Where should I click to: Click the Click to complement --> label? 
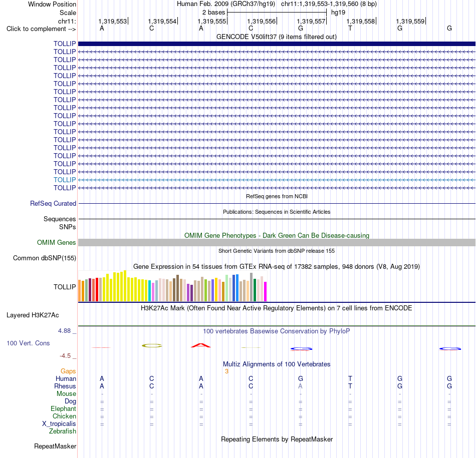click(x=41, y=29)
